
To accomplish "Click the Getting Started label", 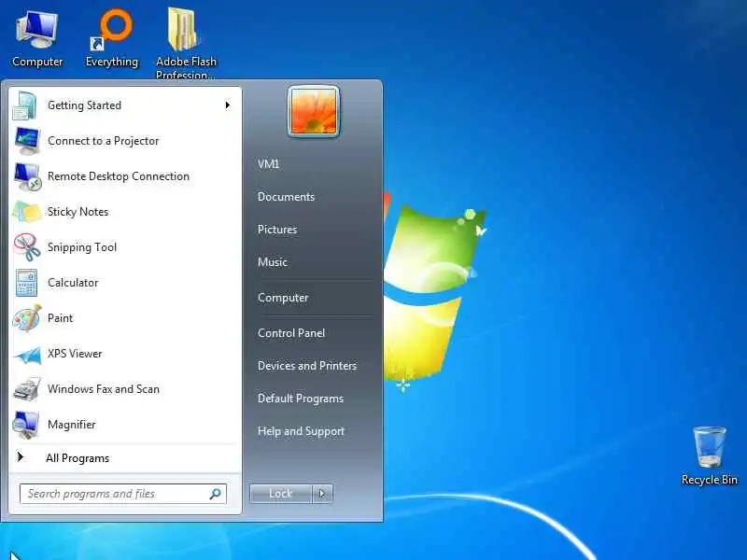I will [x=84, y=105].
